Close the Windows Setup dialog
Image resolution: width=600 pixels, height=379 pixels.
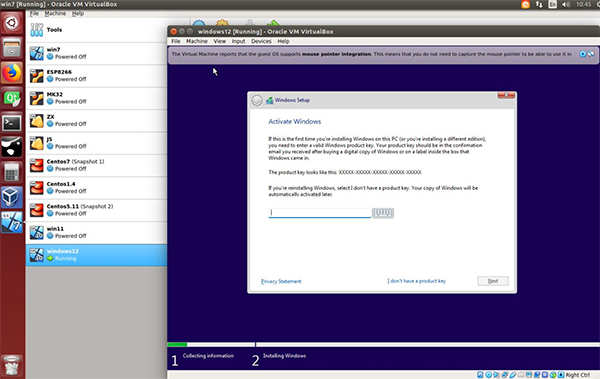pos(506,95)
